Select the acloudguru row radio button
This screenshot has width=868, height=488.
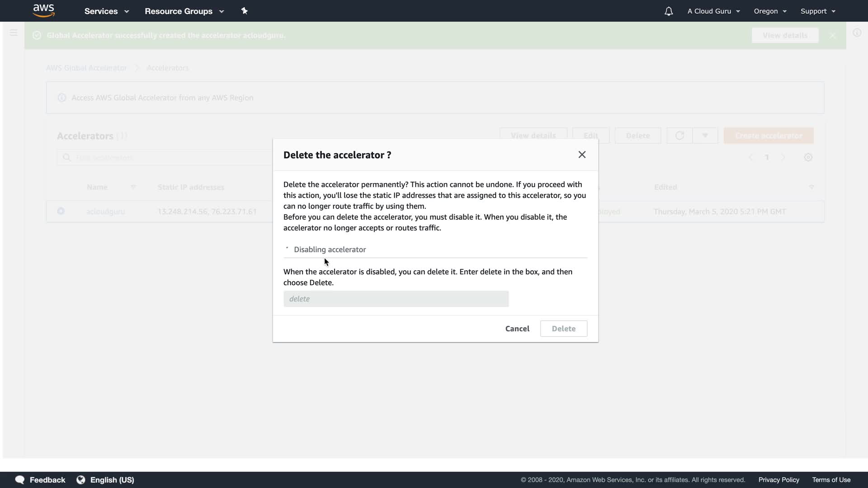coord(61,211)
